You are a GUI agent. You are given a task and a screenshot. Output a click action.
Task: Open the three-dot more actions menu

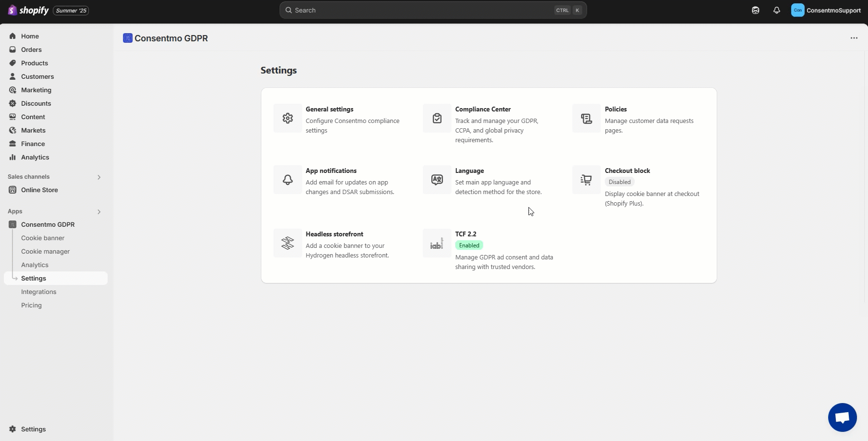(854, 38)
